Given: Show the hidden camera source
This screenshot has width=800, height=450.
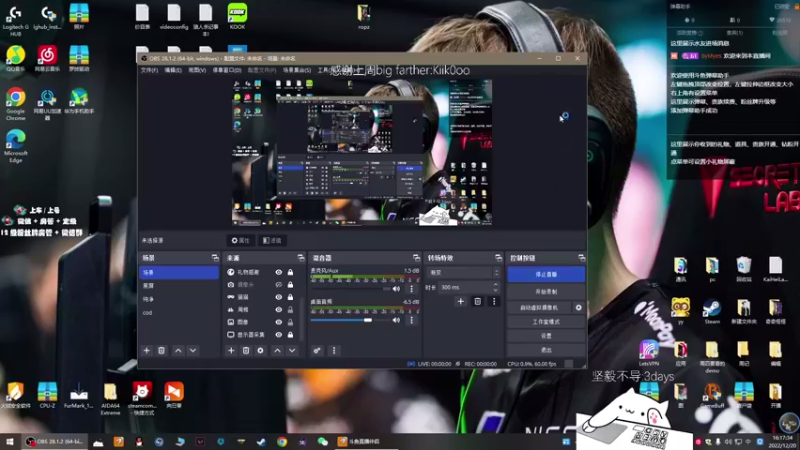Looking at the screenshot, I should (x=279, y=285).
